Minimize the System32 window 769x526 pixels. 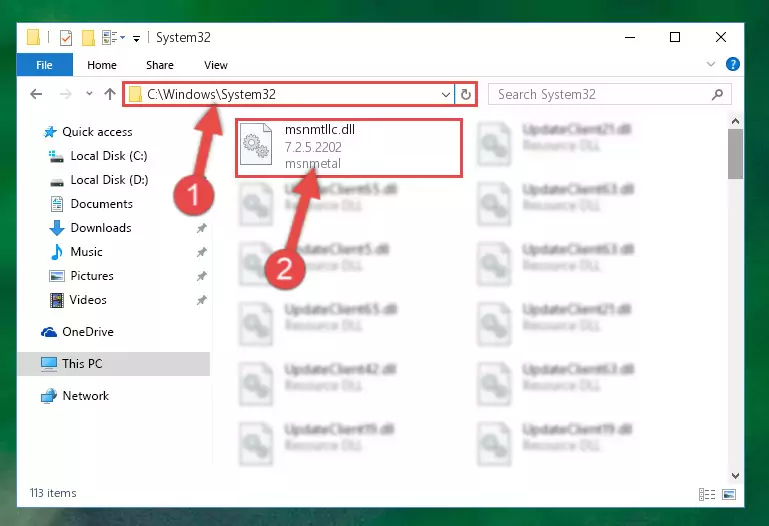coord(630,37)
